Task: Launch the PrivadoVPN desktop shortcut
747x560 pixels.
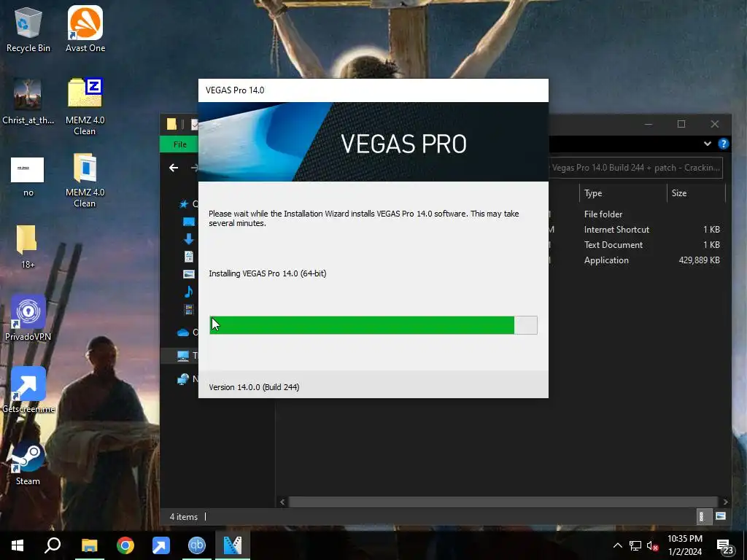Action: point(28,317)
